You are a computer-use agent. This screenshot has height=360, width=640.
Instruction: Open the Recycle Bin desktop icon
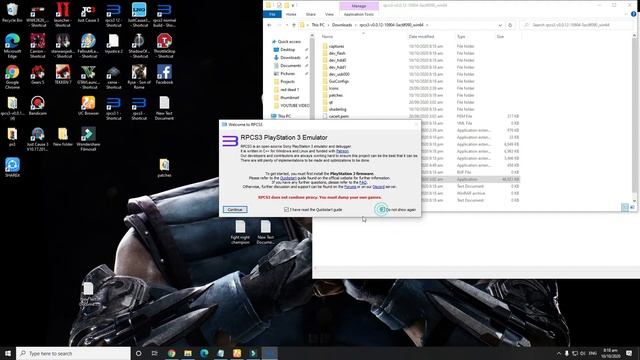[12, 13]
